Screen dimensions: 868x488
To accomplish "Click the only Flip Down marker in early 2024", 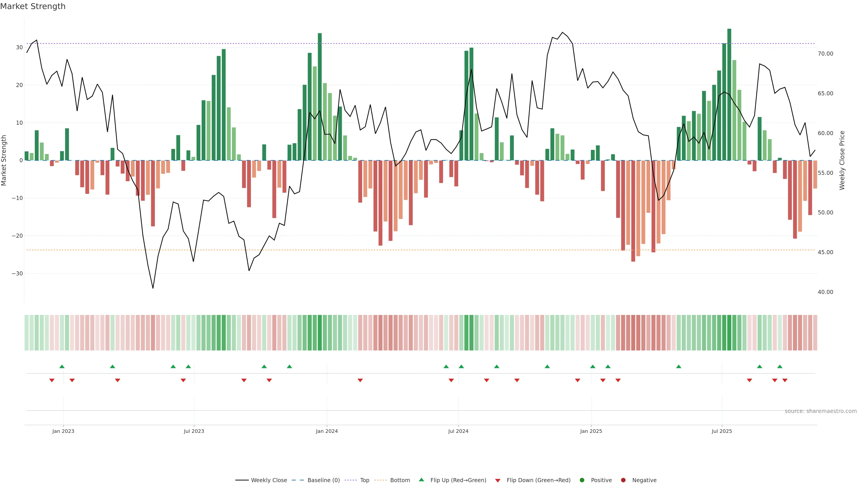I will [x=360, y=380].
